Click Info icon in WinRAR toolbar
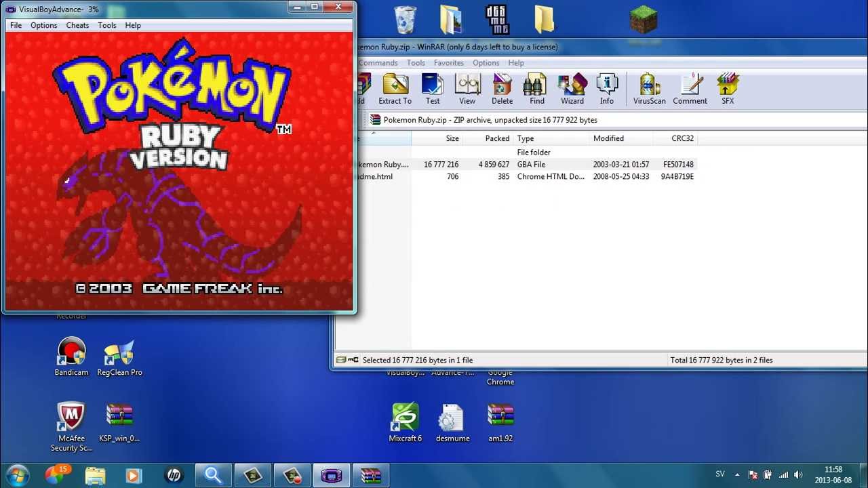The height and width of the screenshot is (488, 868). pyautogui.click(x=607, y=89)
